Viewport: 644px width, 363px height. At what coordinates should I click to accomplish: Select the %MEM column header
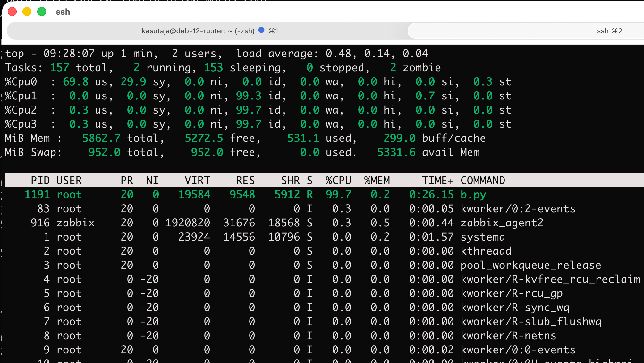(x=377, y=181)
